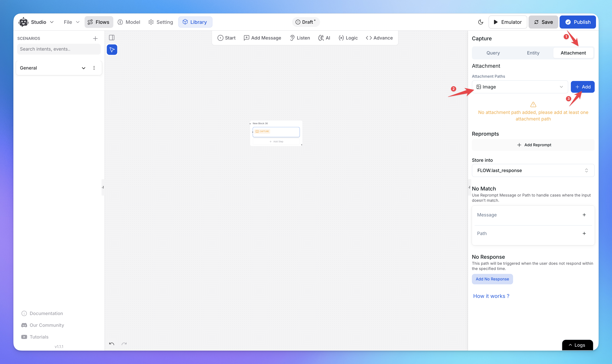
Task: Open the Advance toolbar option
Action: (379, 38)
